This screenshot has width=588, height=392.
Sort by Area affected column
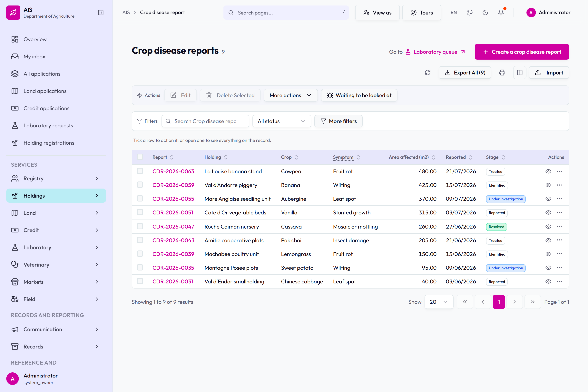point(412,157)
